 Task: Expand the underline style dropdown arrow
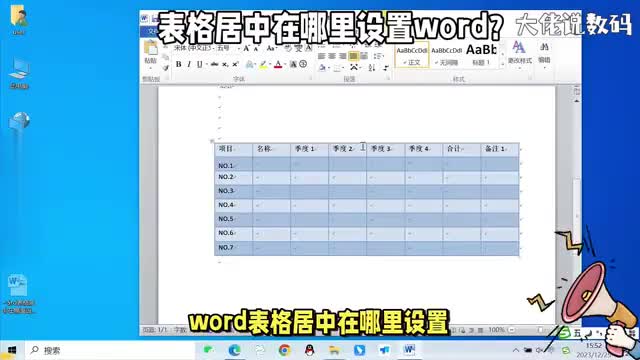tap(207, 64)
